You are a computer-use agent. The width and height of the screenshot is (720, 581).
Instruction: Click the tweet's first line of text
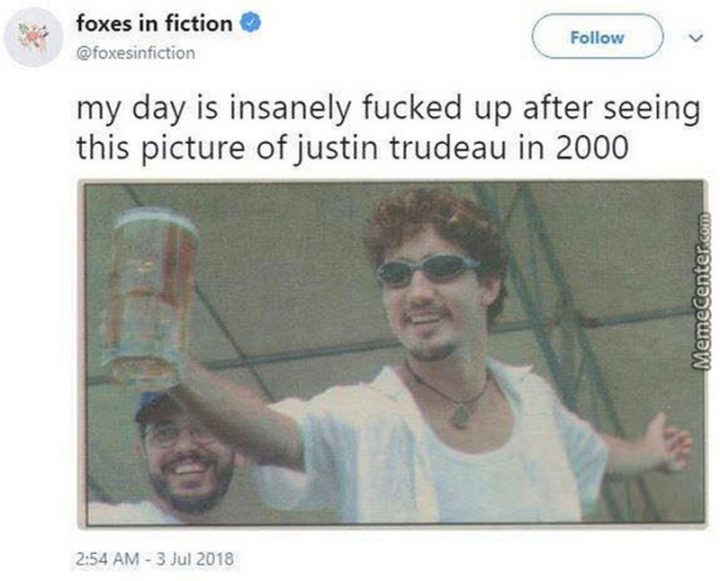[x=388, y=109]
